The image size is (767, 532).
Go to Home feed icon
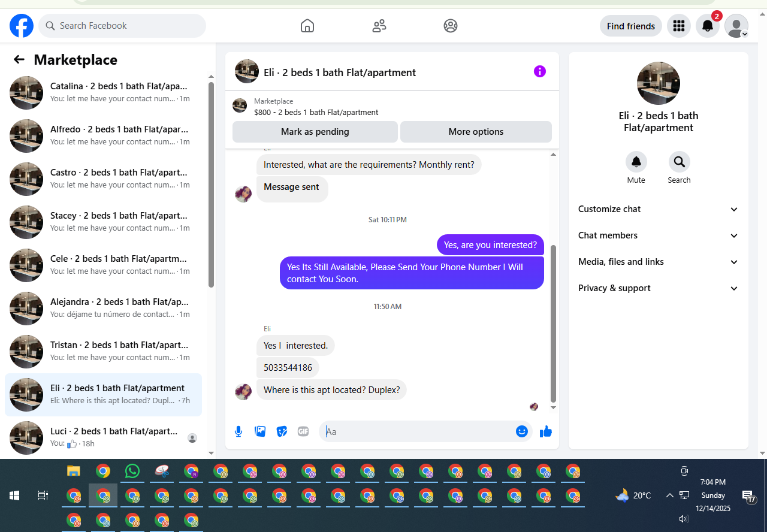tap(307, 26)
